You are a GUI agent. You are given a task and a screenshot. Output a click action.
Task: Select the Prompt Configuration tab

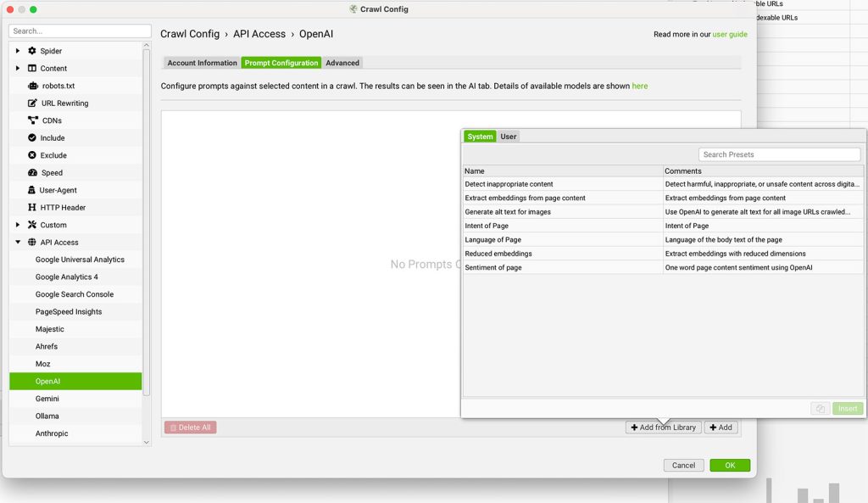[281, 63]
